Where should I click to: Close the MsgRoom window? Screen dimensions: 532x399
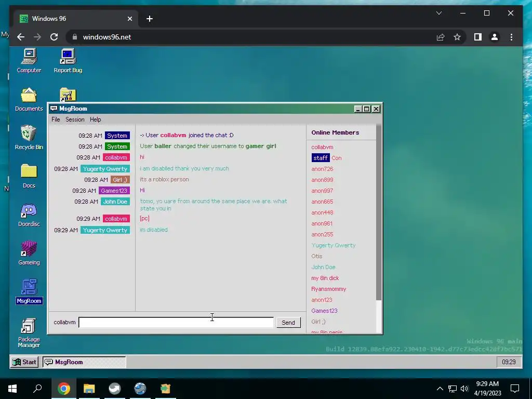coord(376,109)
